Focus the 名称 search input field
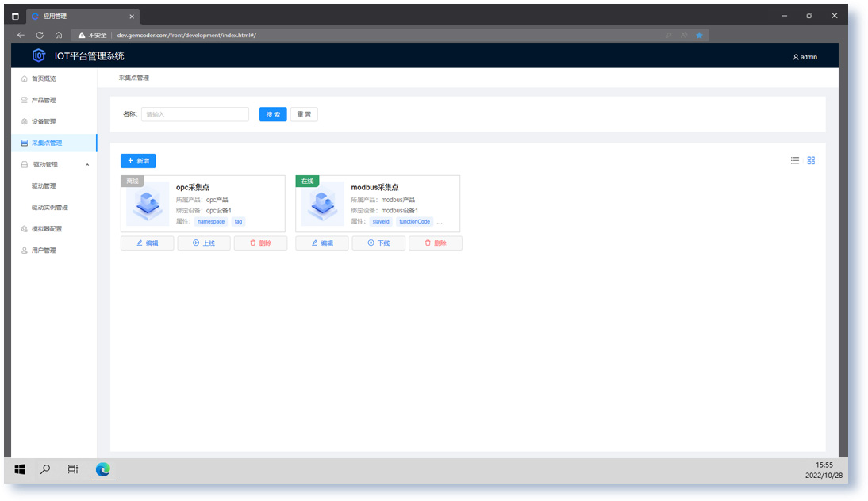Image resolution: width=868 pixels, height=501 pixels. [195, 114]
